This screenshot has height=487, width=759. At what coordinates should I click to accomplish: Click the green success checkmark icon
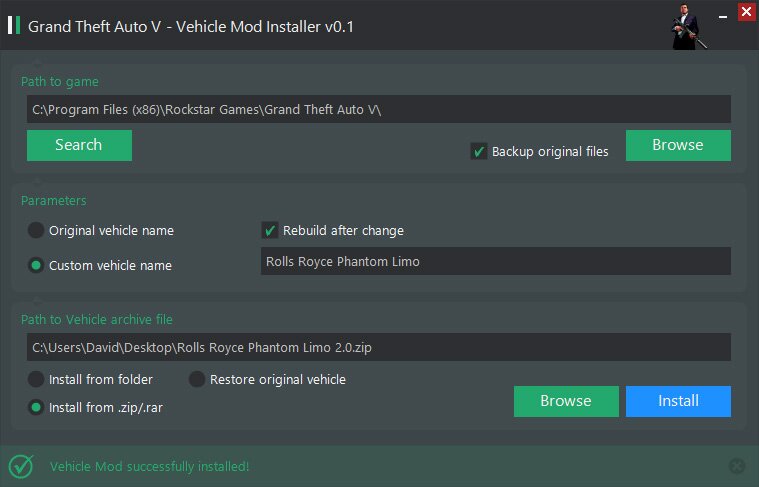pyautogui.click(x=20, y=466)
